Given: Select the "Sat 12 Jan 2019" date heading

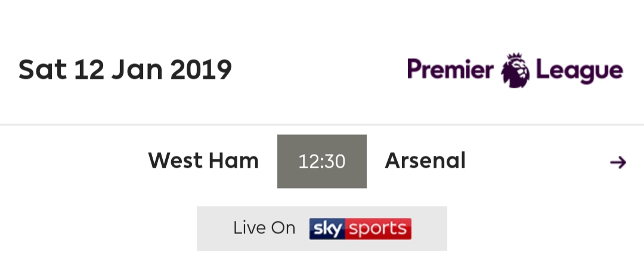Looking at the screenshot, I should [125, 69].
